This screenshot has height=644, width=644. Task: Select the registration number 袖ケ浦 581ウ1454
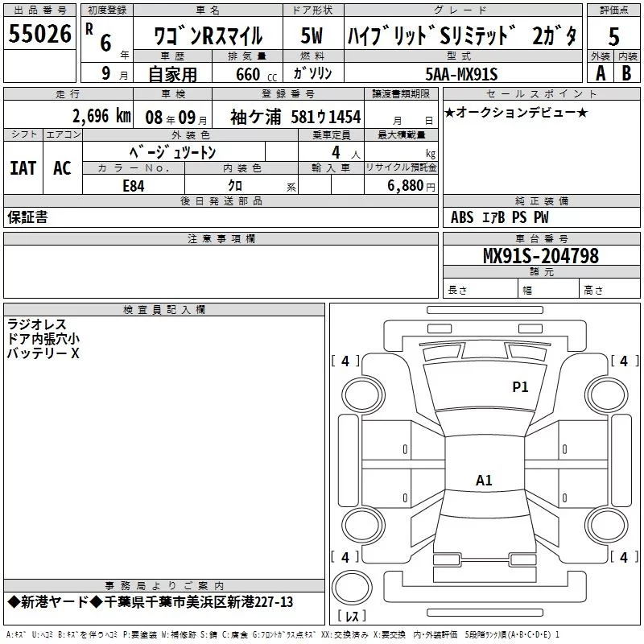tap(295, 117)
